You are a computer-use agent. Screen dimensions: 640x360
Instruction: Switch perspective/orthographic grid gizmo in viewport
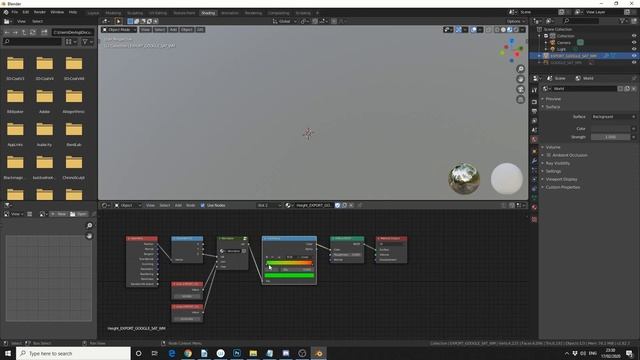pyautogui.click(x=520, y=100)
